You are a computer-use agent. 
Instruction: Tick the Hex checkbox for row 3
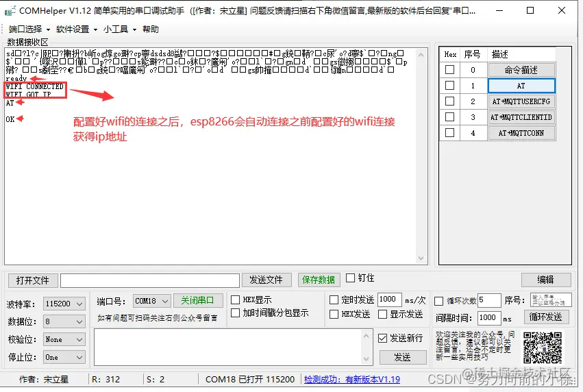tap(450, 117)
